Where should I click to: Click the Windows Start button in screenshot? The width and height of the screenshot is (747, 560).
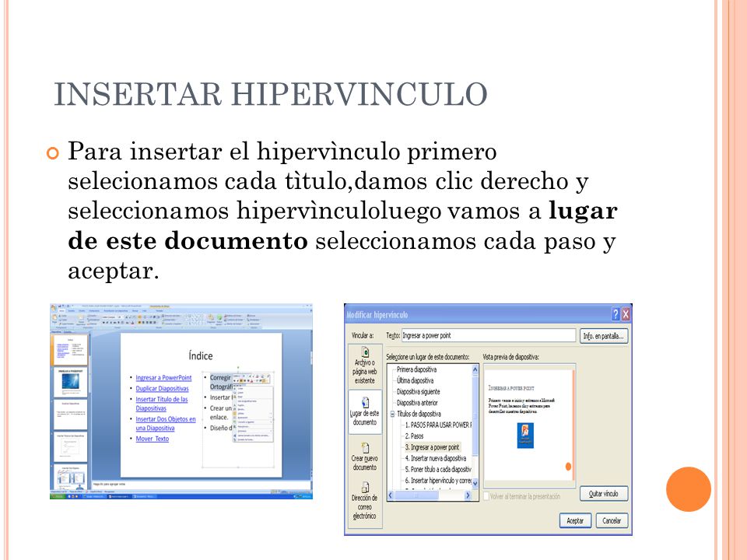point(57,496)
